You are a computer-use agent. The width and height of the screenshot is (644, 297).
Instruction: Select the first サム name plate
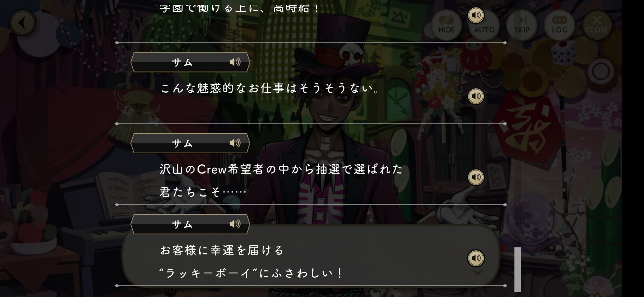190,62
